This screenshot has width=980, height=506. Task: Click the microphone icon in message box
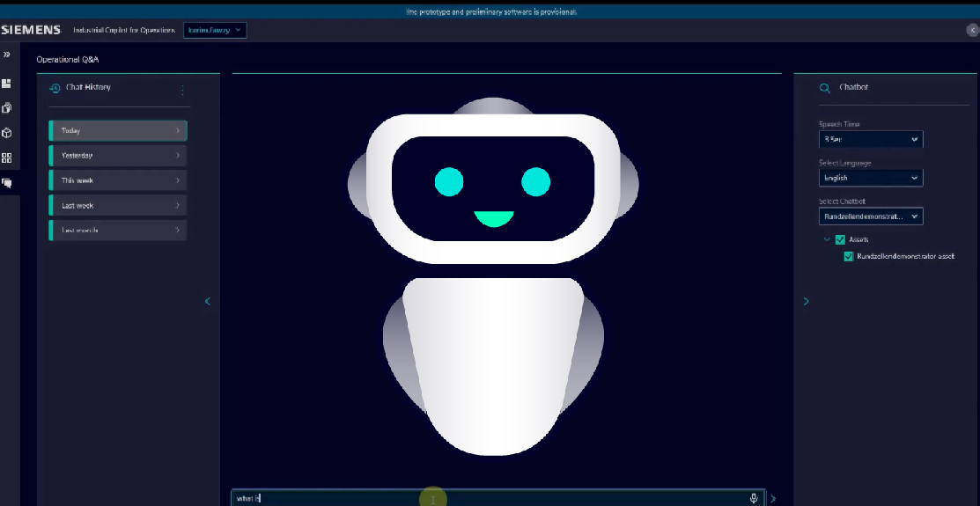pos(754,498)
